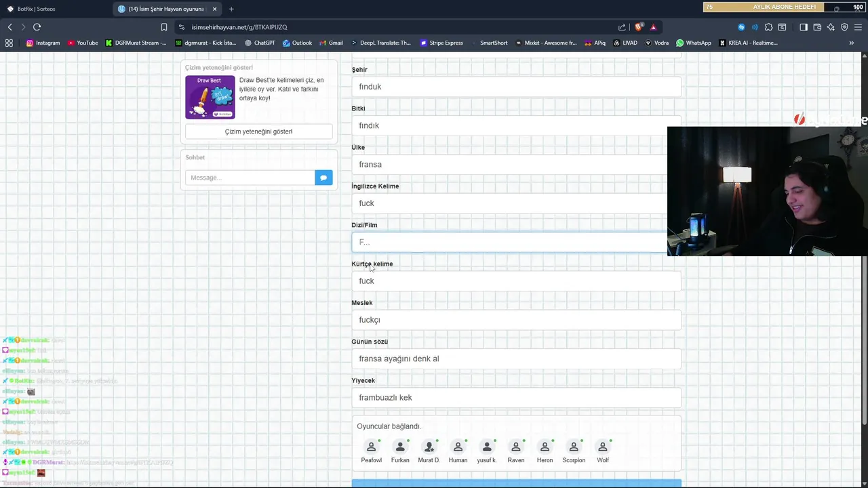Close the İsim Şehir Hayvan tab

click(215, 9)
